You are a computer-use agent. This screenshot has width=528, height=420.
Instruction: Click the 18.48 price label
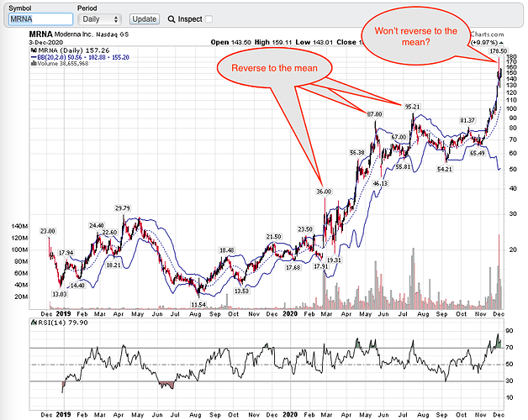click(x=227, y=250)
